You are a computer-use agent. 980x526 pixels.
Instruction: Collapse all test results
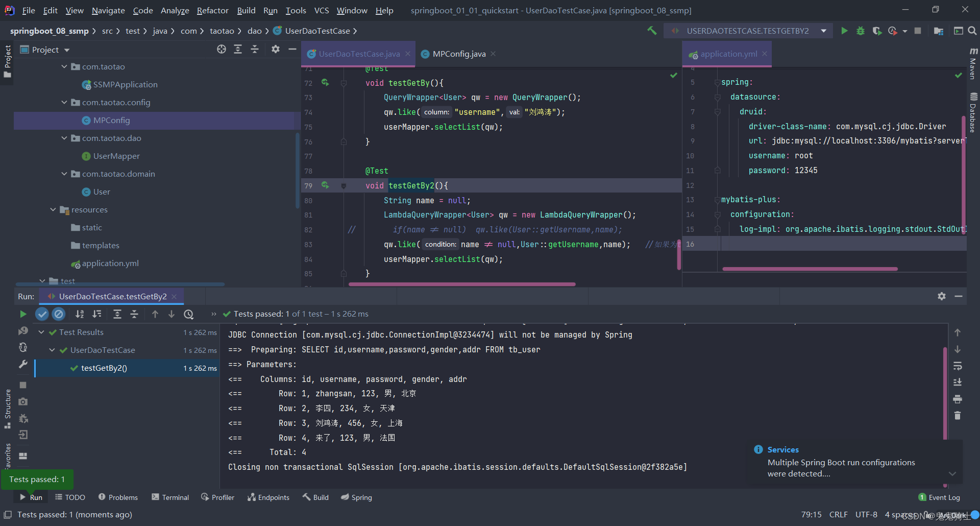tap(134, 314)
